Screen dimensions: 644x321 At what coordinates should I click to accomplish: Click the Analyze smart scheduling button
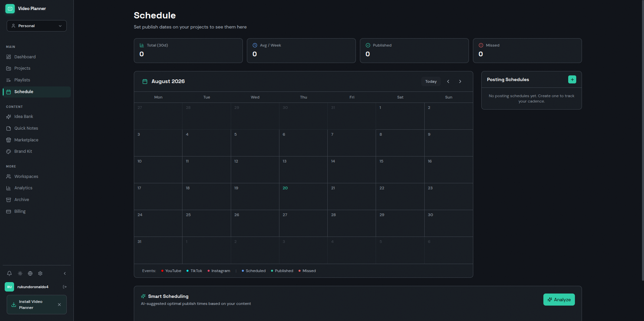[559, 300]
